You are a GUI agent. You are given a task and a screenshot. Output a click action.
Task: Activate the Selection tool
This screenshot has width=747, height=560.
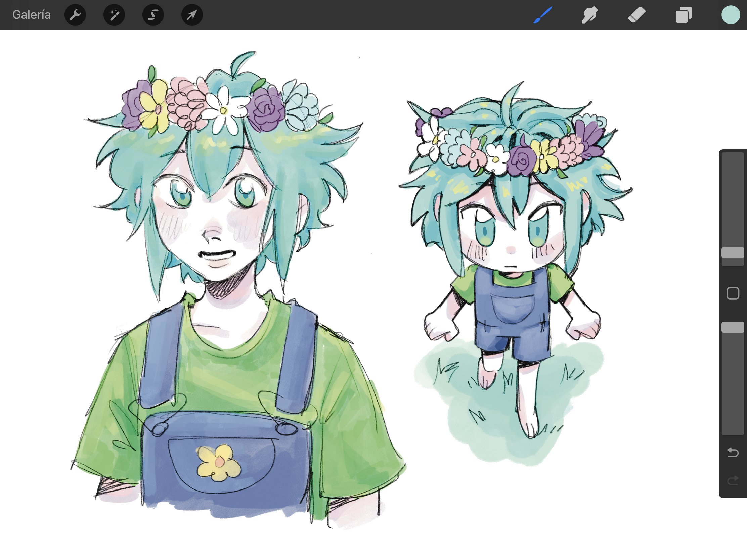click(153, 15)
